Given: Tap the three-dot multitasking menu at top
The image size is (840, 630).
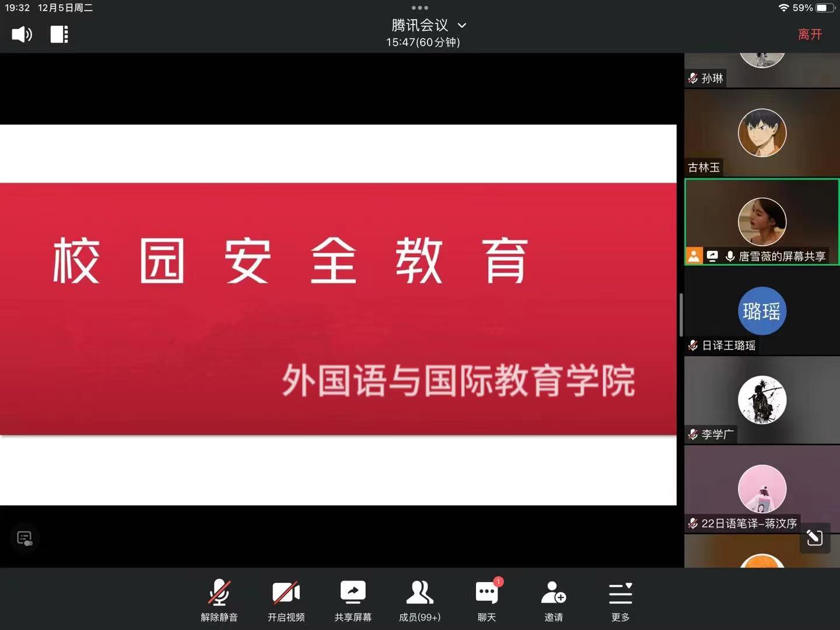Looking at the screenshot, I should (419, 8).
